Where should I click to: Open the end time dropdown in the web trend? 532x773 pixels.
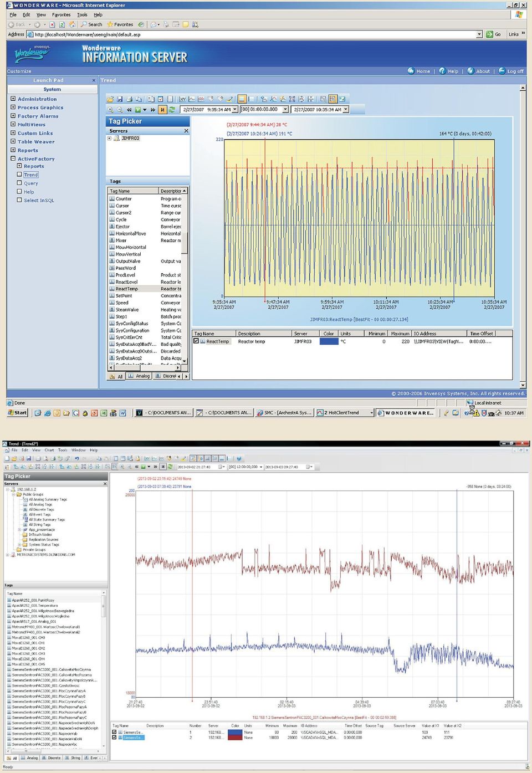point(346,110)
